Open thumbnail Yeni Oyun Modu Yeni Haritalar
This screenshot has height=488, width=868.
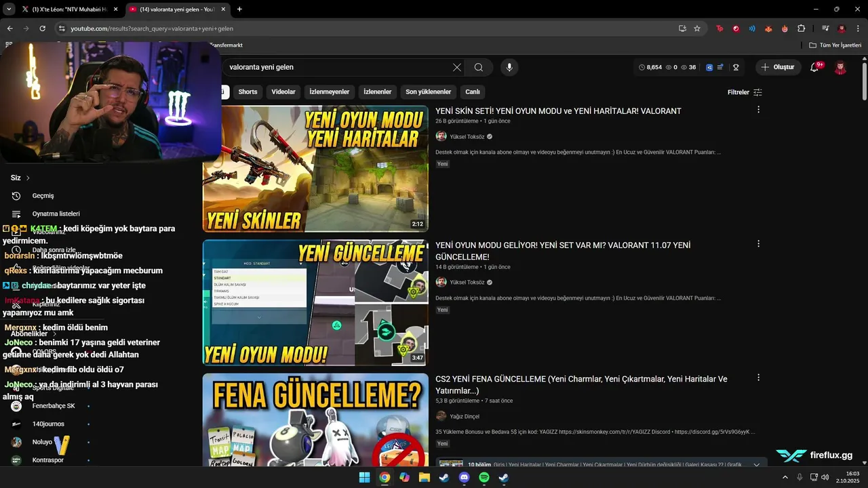click(x=315, y=169)
